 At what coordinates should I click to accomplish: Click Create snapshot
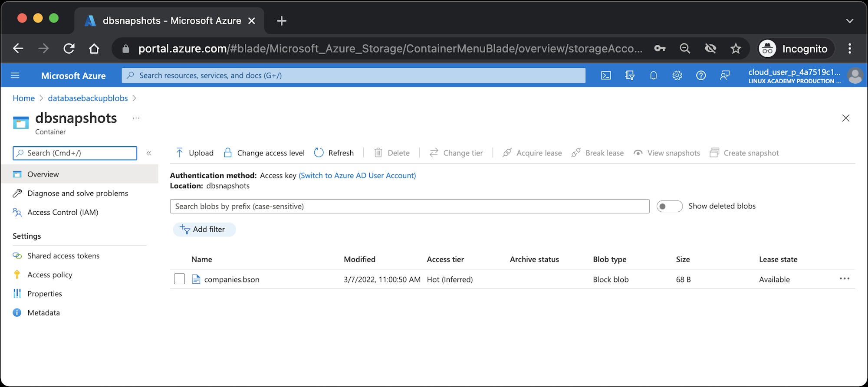(744, 153)
